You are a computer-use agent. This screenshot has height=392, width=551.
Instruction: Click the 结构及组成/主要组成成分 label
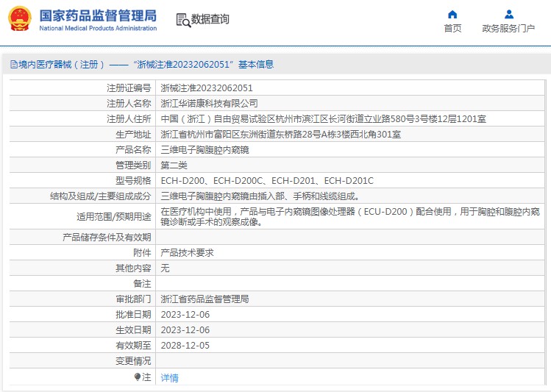coord(100,196)
